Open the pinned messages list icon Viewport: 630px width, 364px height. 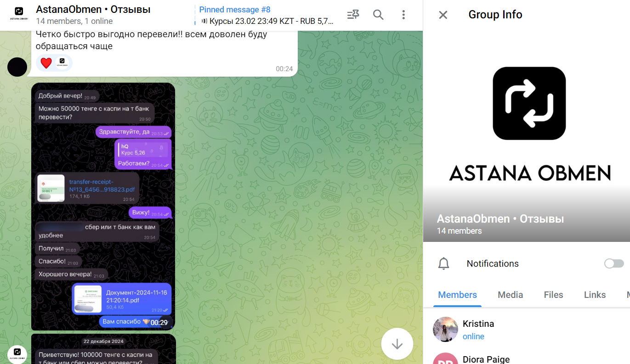[353, 15]
